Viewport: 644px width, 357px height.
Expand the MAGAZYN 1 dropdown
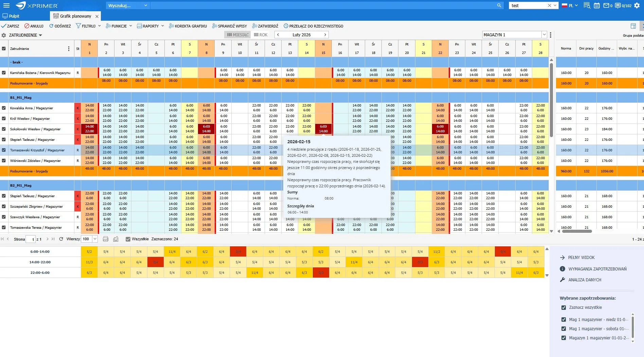click(x=544, y=35)
